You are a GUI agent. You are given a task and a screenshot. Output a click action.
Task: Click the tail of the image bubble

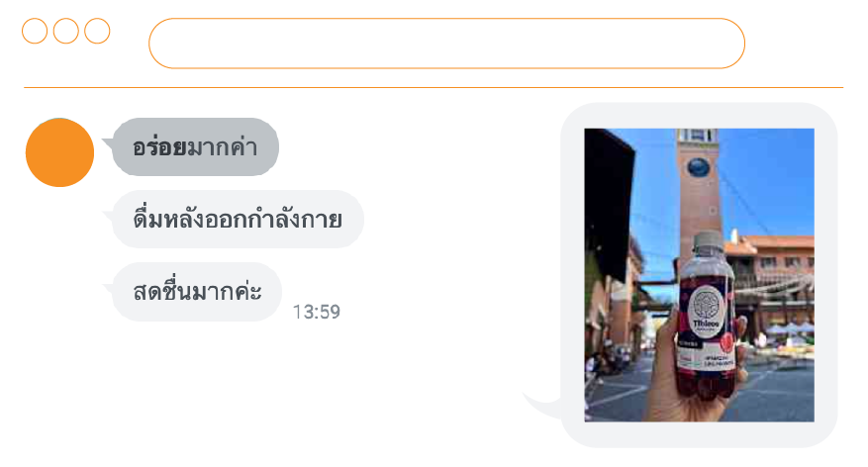[x=542, y=405]
